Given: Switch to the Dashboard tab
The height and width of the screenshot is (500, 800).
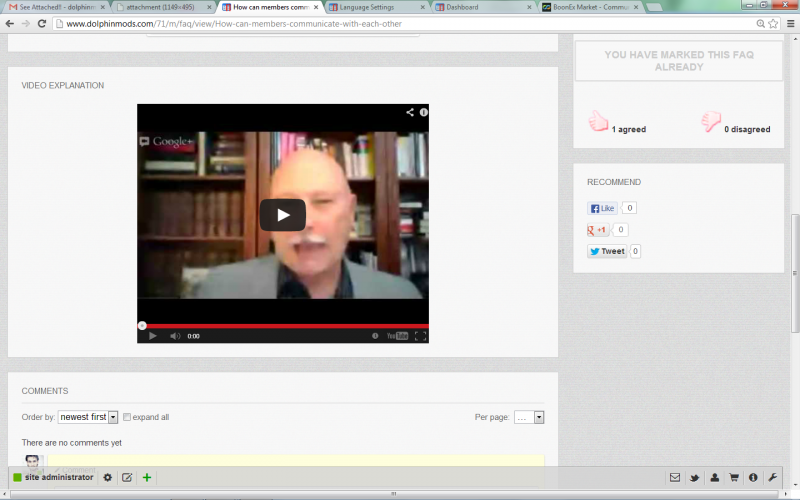Looking at the screenshot, I should [x=483, y=7].
